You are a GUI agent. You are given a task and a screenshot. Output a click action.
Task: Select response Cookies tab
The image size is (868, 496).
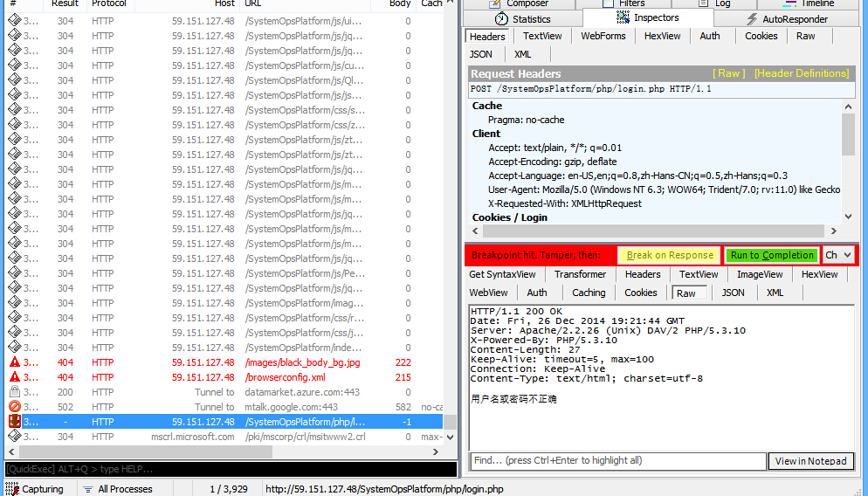tap(640, 293)
